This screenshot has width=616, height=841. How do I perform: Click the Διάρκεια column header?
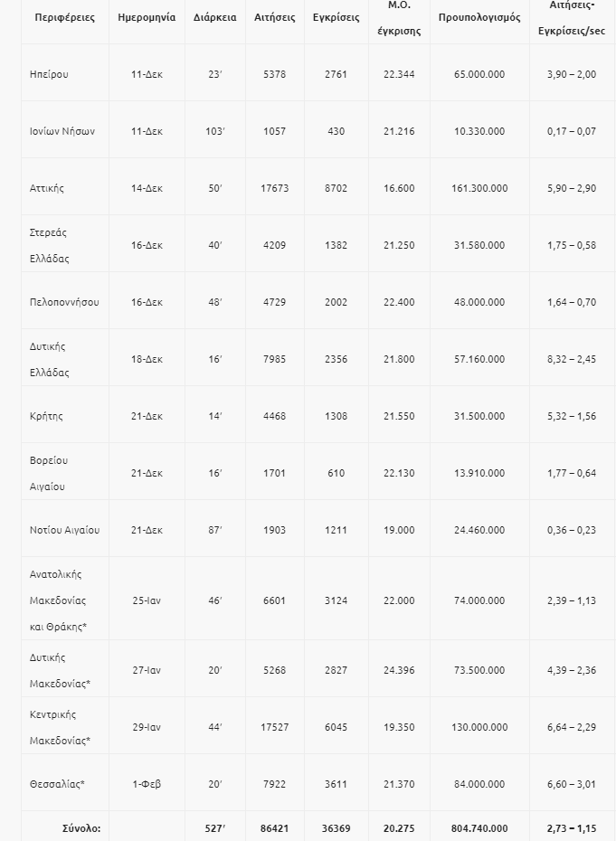(215, 17)
